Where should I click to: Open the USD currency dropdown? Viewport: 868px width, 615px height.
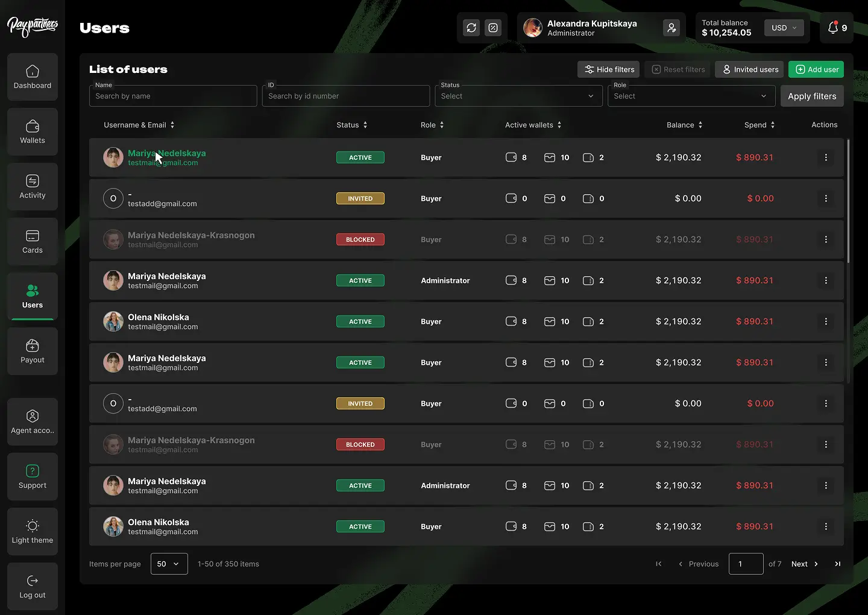784,28
